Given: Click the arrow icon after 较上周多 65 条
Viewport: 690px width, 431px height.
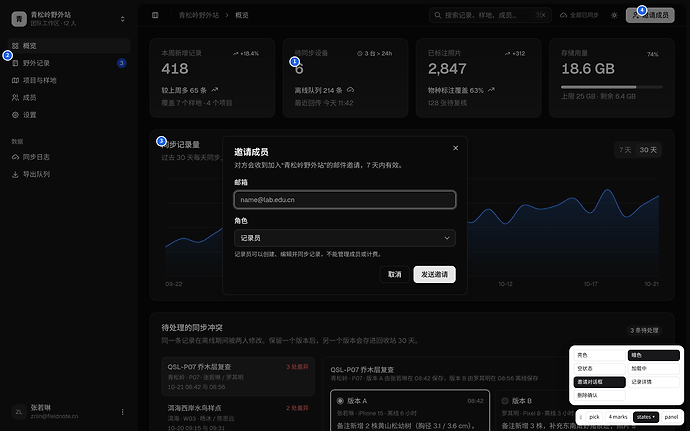Looking at the screenshot, I should [x=215, y=90].
